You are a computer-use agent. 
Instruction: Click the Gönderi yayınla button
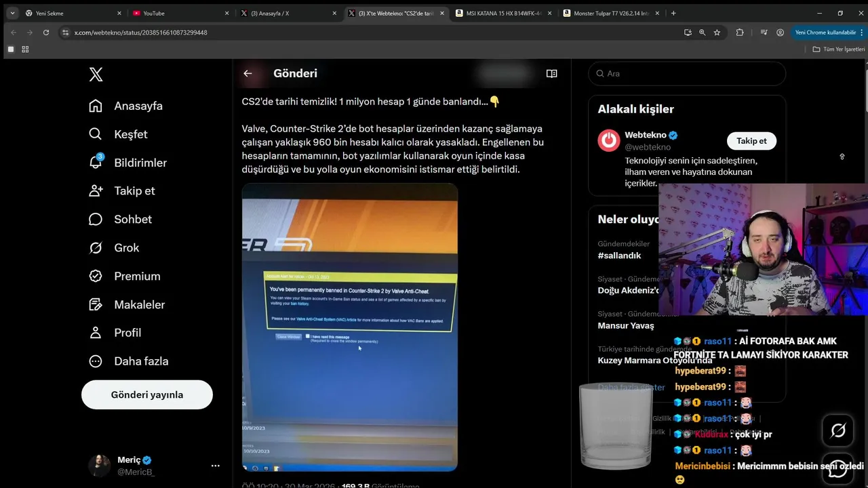(x=147, y=394)
